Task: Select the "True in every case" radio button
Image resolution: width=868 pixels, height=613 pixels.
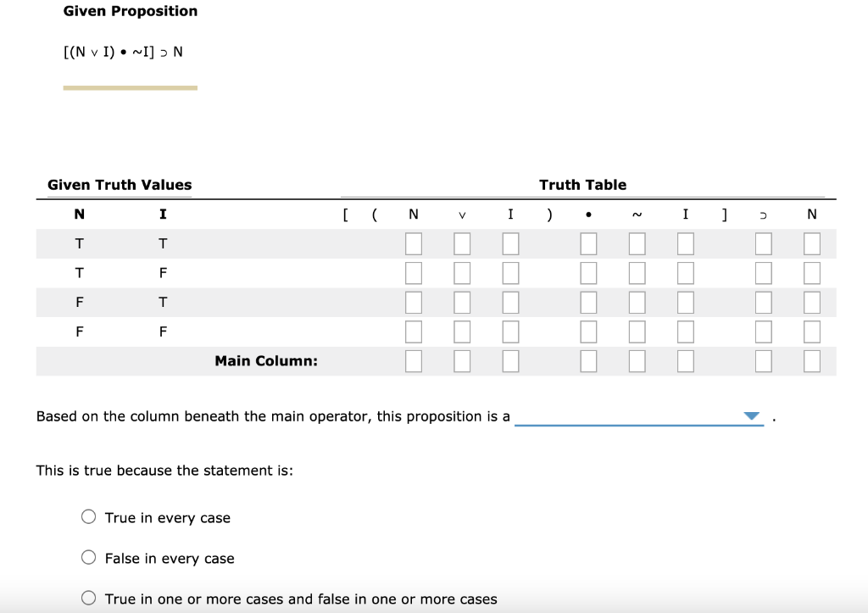Action: 88,516
